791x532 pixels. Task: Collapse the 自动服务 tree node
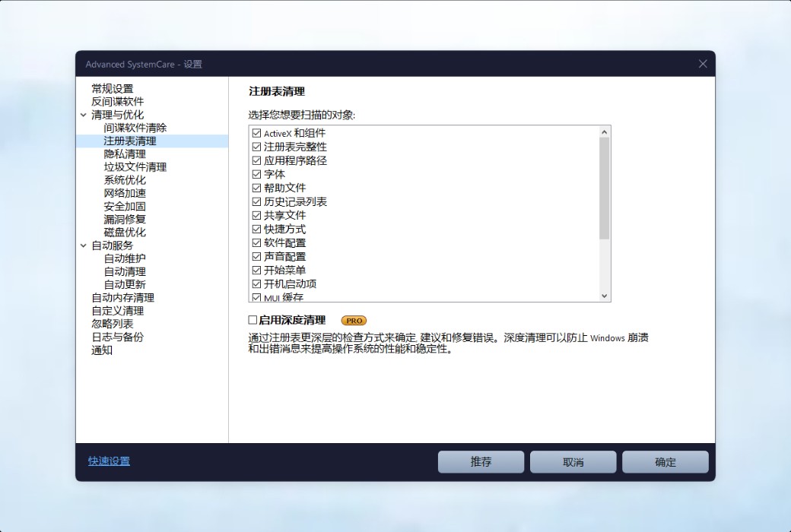pyautogui.click(x=83, y=245)
